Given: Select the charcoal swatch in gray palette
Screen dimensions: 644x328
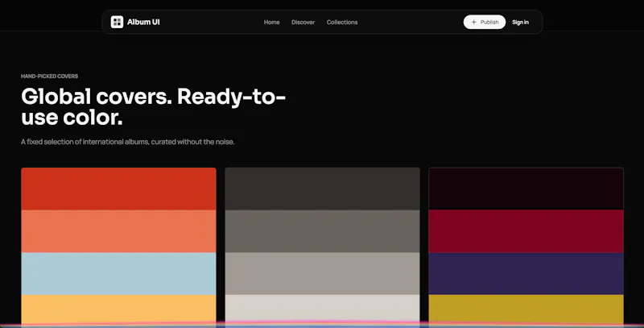Looking at the screenshot, I should coord(323,189).
